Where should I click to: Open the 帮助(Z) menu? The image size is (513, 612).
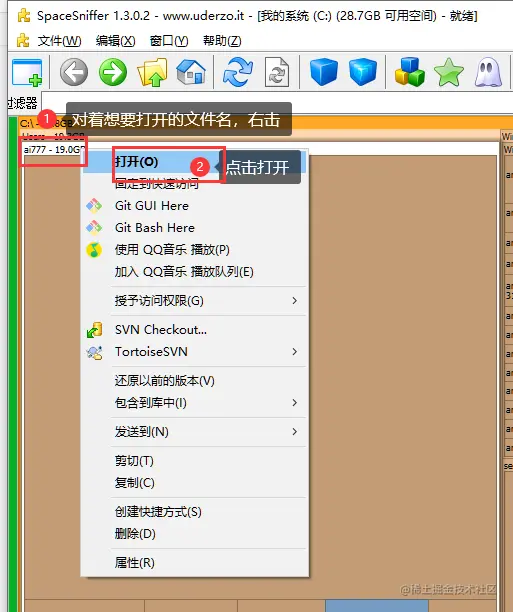(x=222, y=41)
